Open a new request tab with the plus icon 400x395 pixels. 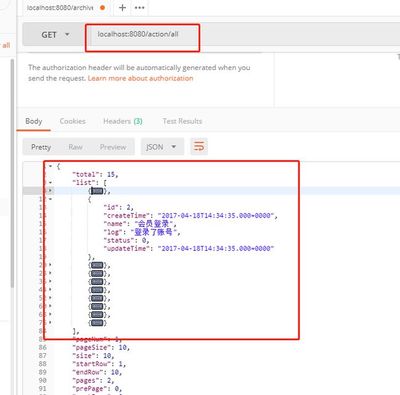(122, 7)
